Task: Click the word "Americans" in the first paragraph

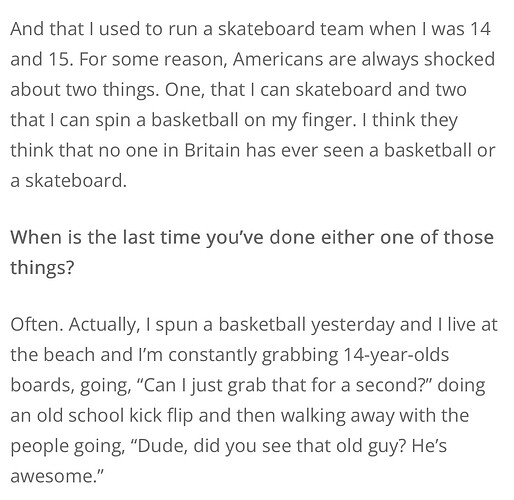Action: 278,59
